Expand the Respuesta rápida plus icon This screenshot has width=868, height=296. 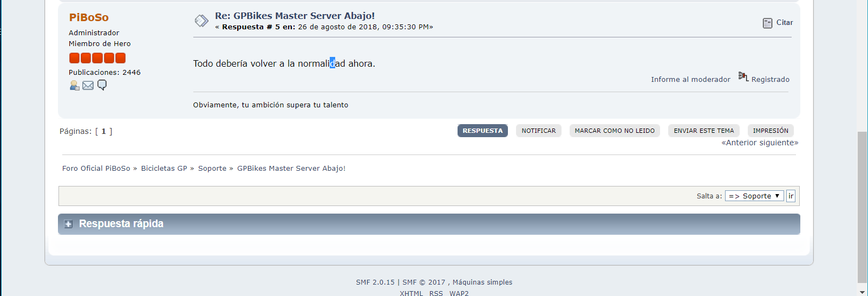coord(68,224)
